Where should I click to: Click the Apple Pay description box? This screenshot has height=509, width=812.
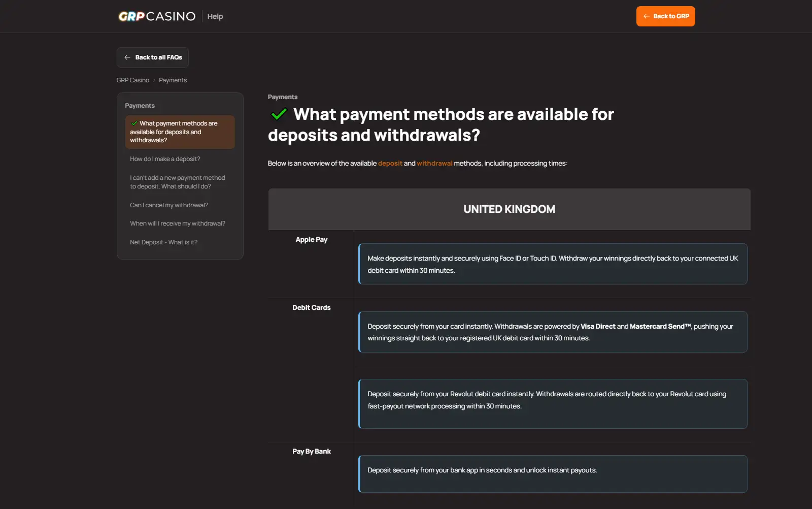pyautogui.click(x=553, y=264)
